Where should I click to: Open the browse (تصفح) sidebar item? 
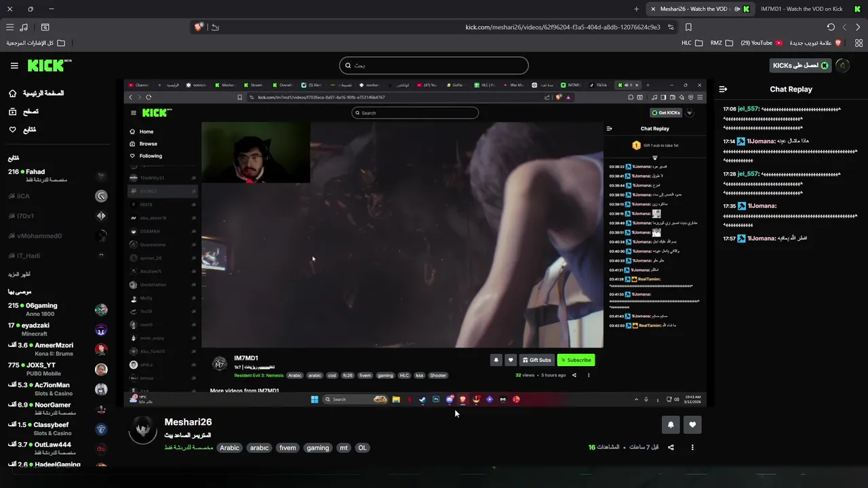coord(24,111)
